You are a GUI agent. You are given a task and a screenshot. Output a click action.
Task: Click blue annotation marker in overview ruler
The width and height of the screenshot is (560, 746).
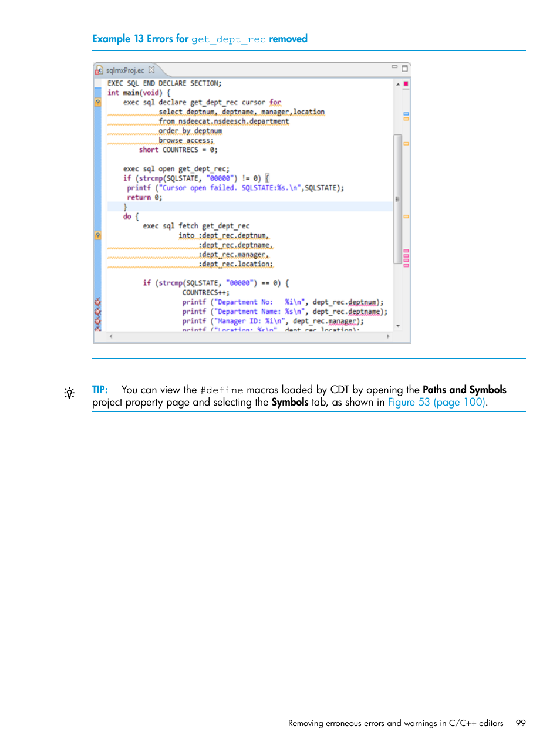tap(406, 113)
